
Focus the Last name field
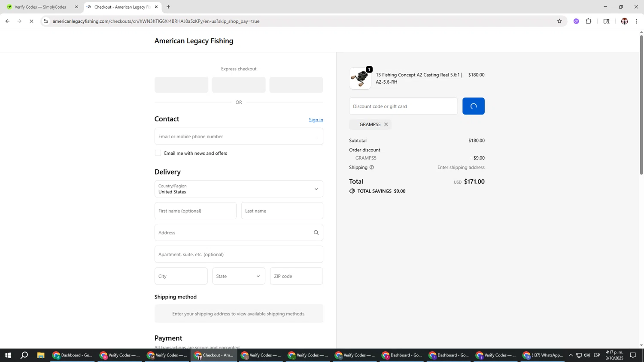[x=282, y=211]
